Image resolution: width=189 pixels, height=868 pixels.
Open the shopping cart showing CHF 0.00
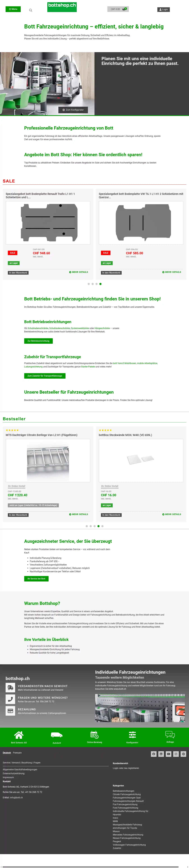click(x=118, y=9)
